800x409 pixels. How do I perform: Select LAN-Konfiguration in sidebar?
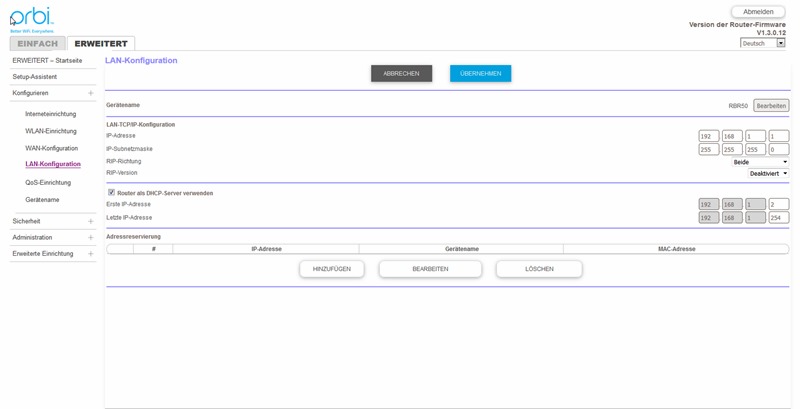(x=53, y=164)
